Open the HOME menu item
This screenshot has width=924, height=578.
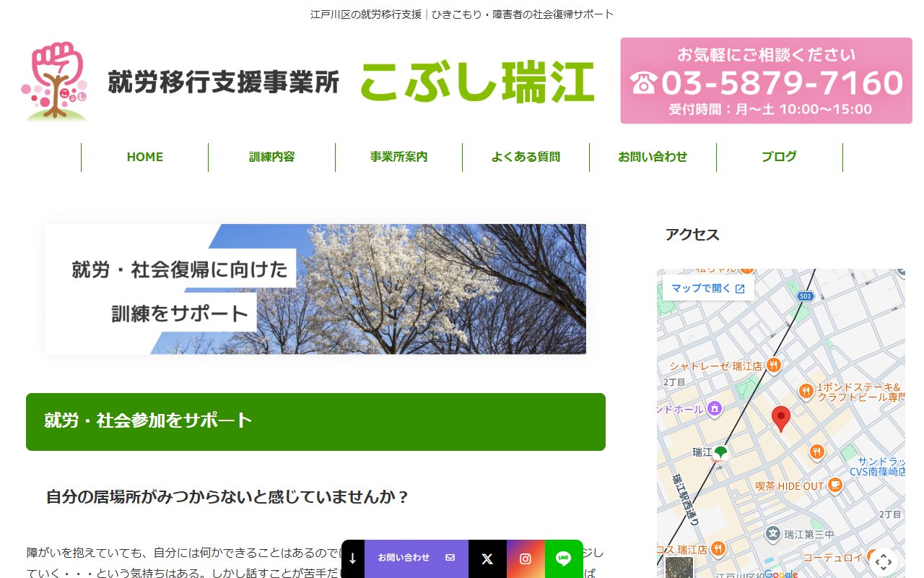click(145, 157)
